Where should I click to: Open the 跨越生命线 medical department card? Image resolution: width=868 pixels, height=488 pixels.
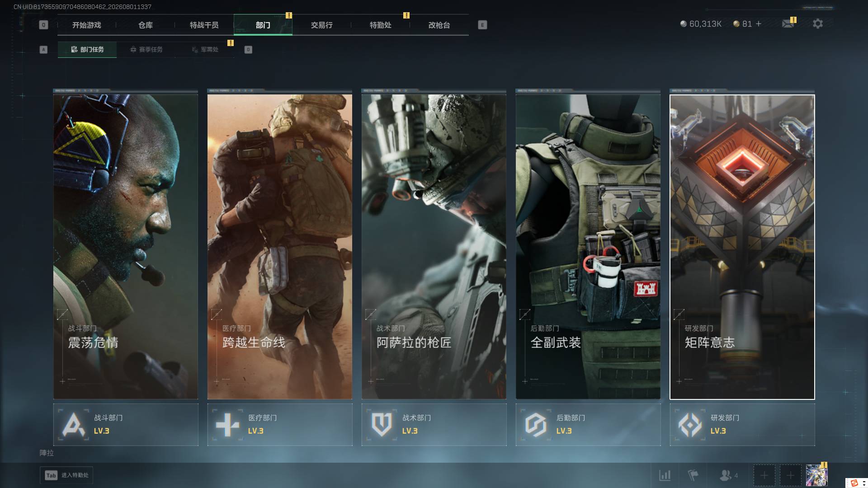[280, 247]
